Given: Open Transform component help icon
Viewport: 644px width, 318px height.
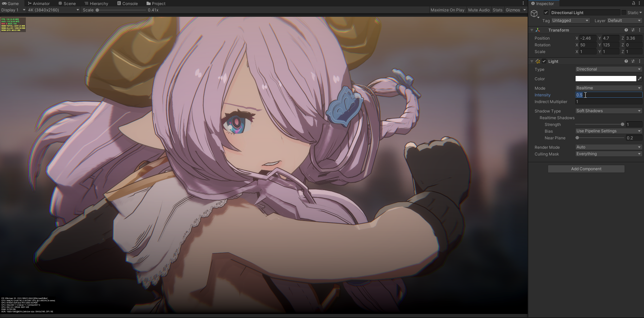Looking at the screenshot, I should (x=626, y=30).
